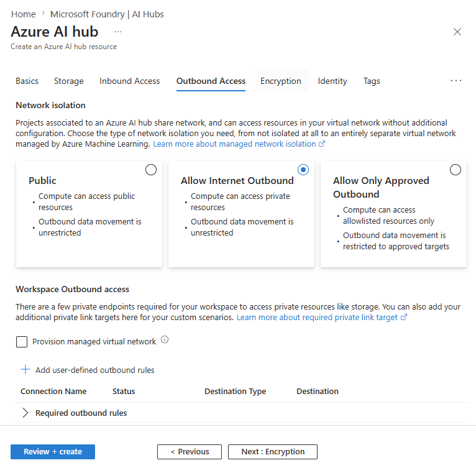The width and height of the screenshot is (476, 473).
Task: Switch to the Encryption tab
Action: [281, 81]
